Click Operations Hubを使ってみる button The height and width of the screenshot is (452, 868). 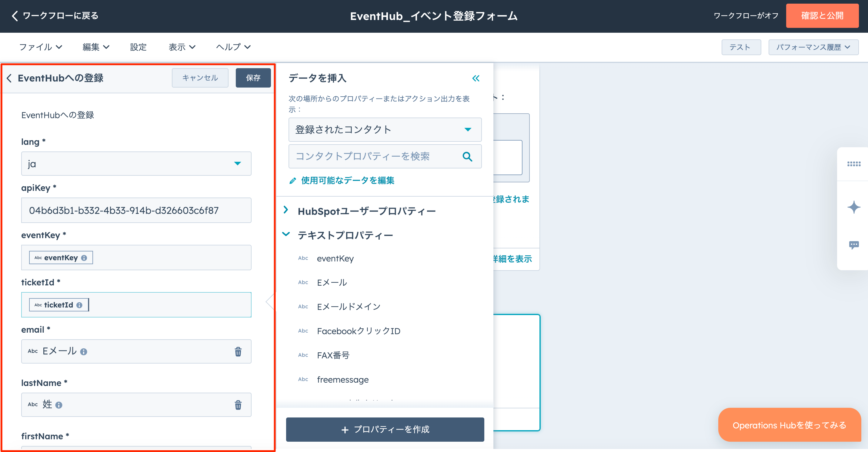pyautogui.click(x=789, y=425)
